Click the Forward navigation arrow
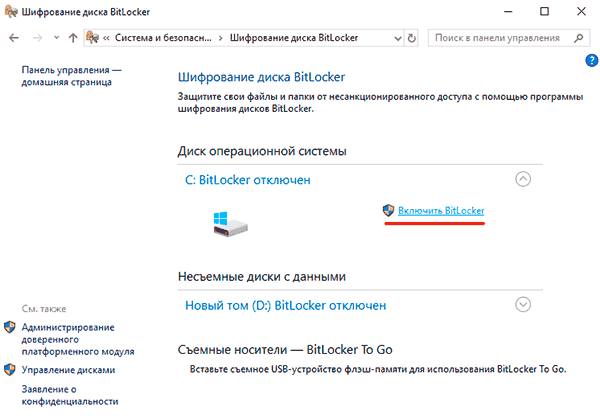Viewport: 600px width, 419px height. 37,38
